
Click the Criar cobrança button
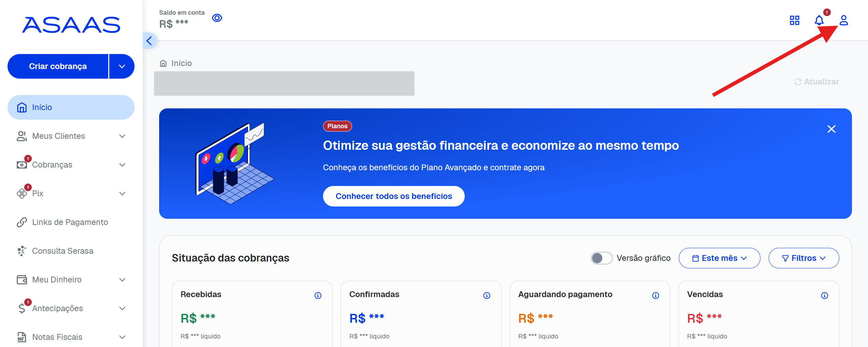click(58, 66)
